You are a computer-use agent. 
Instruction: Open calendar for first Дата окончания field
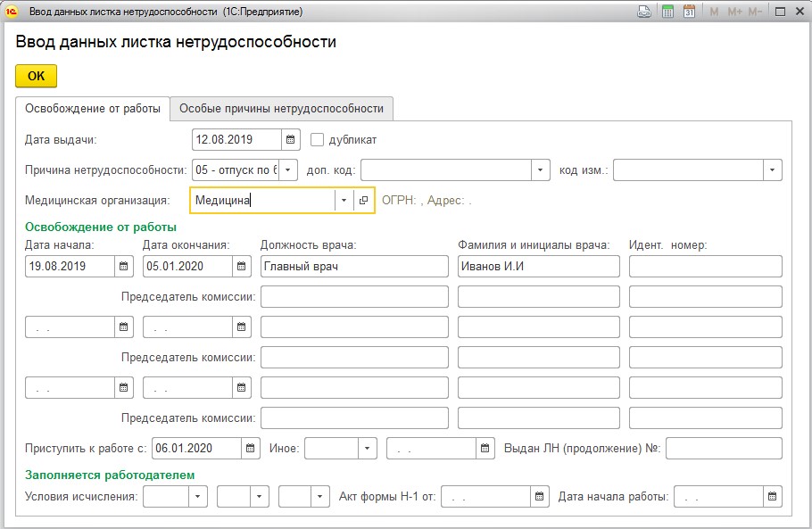coord(241,266)
